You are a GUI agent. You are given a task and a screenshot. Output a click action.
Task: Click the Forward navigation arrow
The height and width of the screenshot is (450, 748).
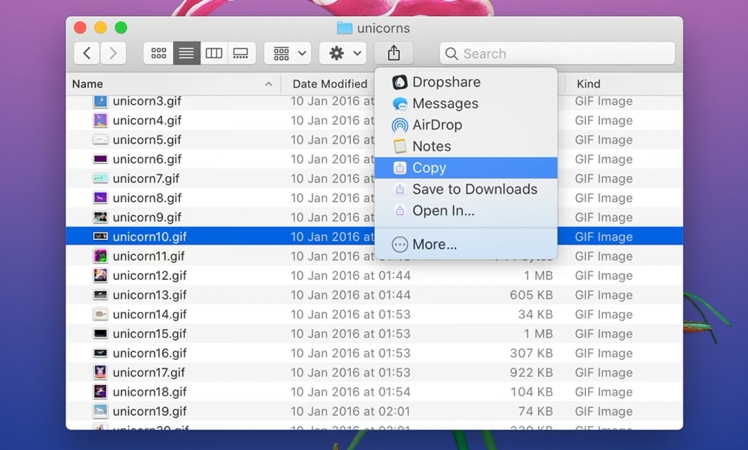(x=114, y=53)
